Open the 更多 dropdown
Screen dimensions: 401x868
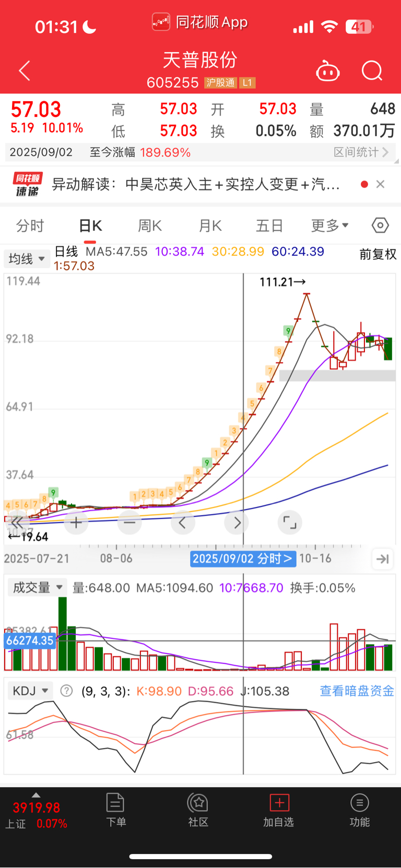pos(330,226)
